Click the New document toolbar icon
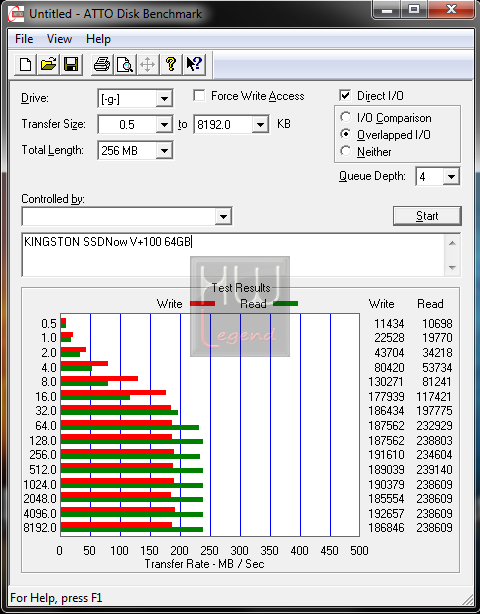 25,64
